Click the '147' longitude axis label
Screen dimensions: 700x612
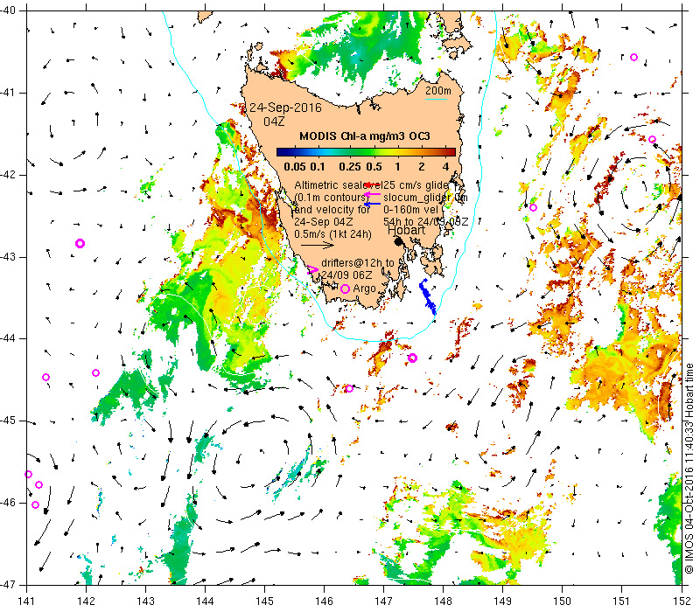pos(383,602)
